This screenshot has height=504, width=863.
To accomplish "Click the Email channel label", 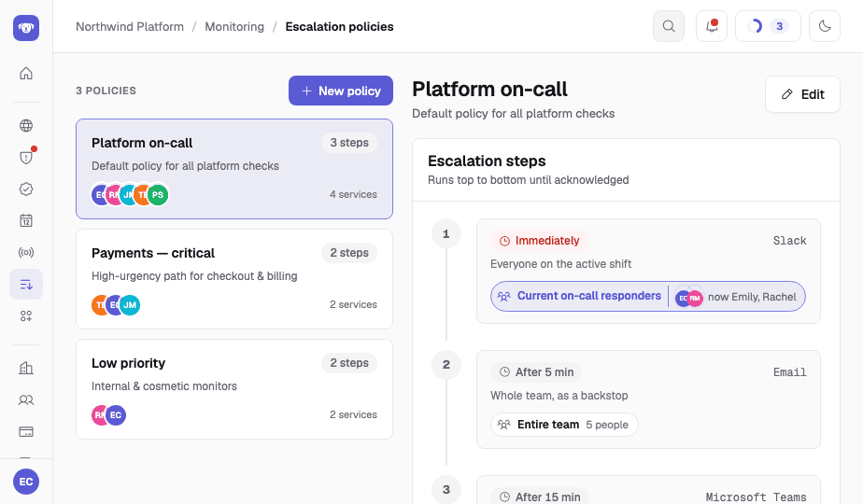I will 790,372.
